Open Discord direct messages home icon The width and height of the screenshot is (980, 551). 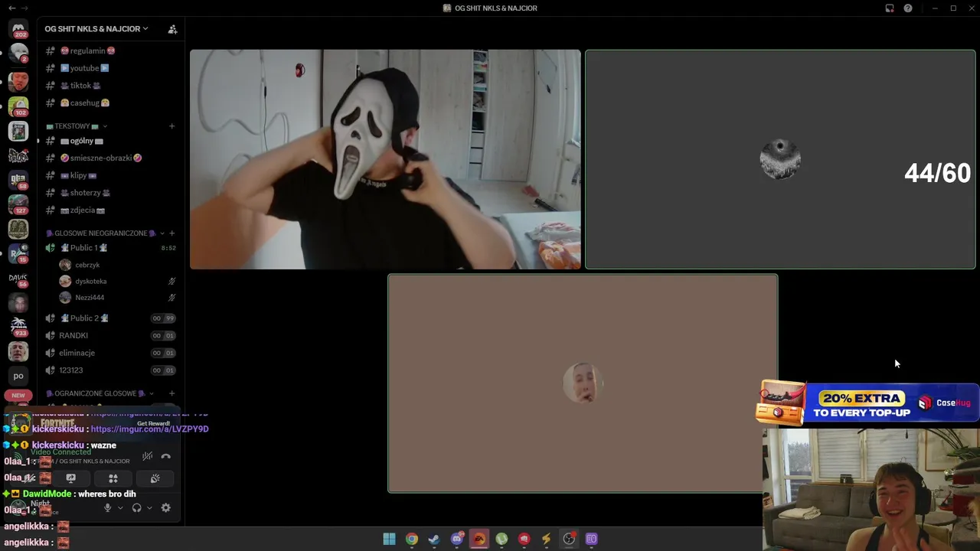[18, 28]
